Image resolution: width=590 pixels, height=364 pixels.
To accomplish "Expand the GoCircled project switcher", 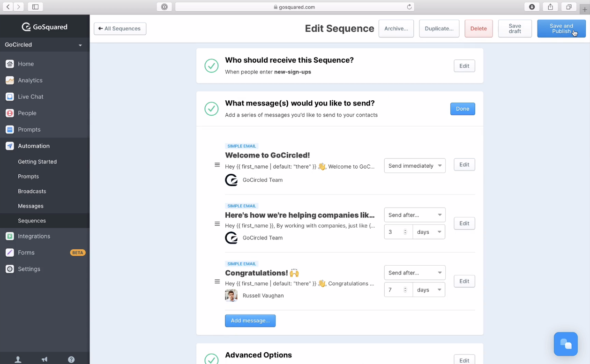I will [x=45, y=45].
